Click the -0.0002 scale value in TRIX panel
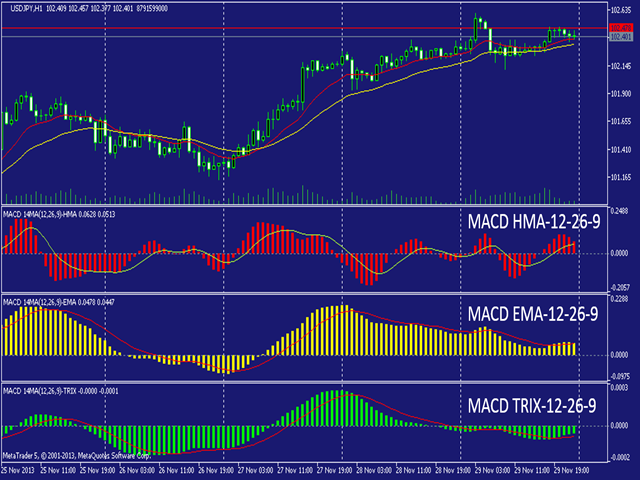The image size is (640, 480). tap(620, 458)
